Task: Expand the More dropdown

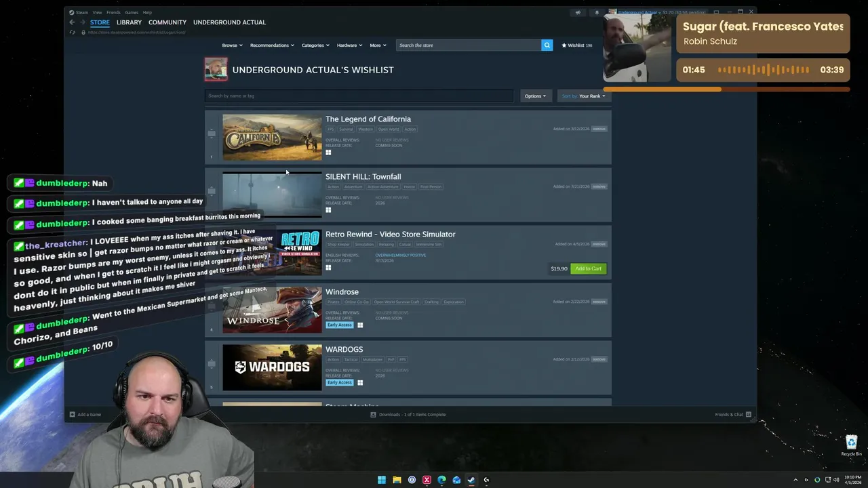Action: (378, 45)
